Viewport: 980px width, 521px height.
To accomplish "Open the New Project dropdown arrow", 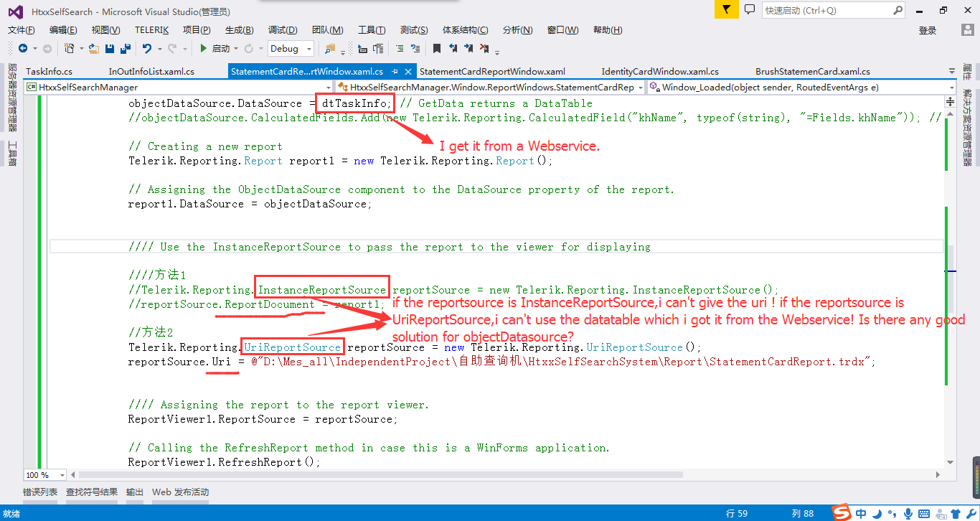I will click(x=80, y=49).
